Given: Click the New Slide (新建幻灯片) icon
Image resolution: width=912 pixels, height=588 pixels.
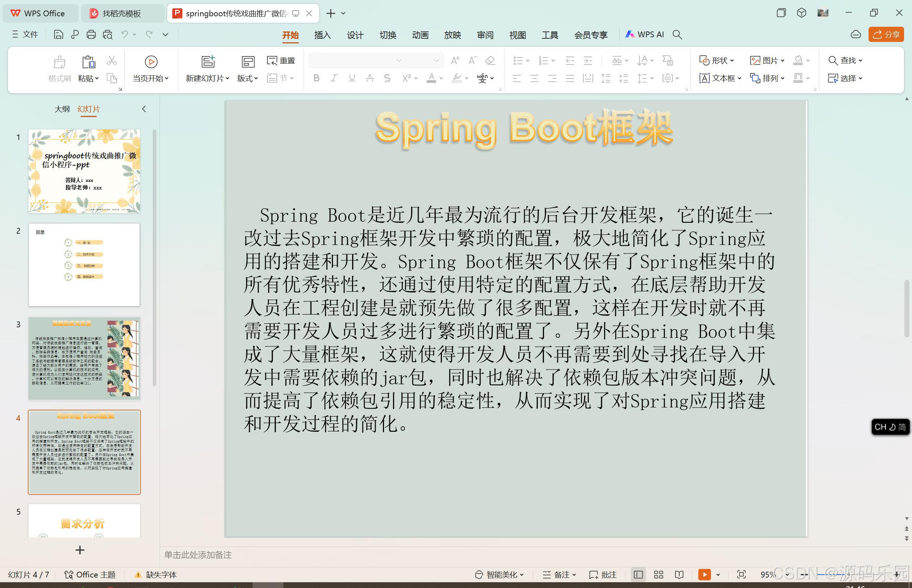Looking at the screenshot, I should point(208,62).
